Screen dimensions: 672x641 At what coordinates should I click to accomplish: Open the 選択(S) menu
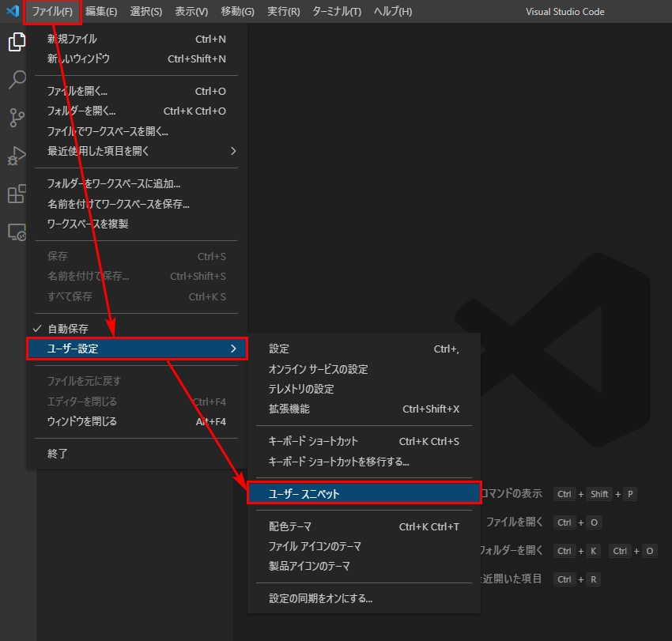pos(146,12)
